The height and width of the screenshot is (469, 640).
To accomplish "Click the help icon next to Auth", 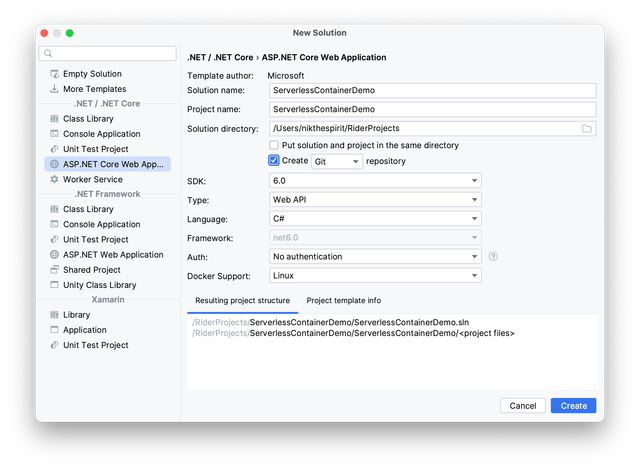I will 493,256.
